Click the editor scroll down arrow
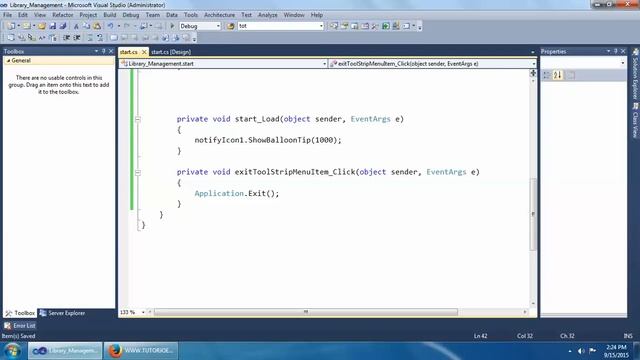 [x=533, y=304]
